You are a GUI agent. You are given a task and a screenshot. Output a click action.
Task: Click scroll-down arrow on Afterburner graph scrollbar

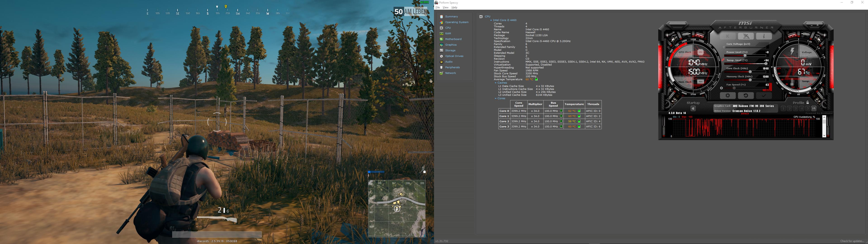tap(824, 135)
